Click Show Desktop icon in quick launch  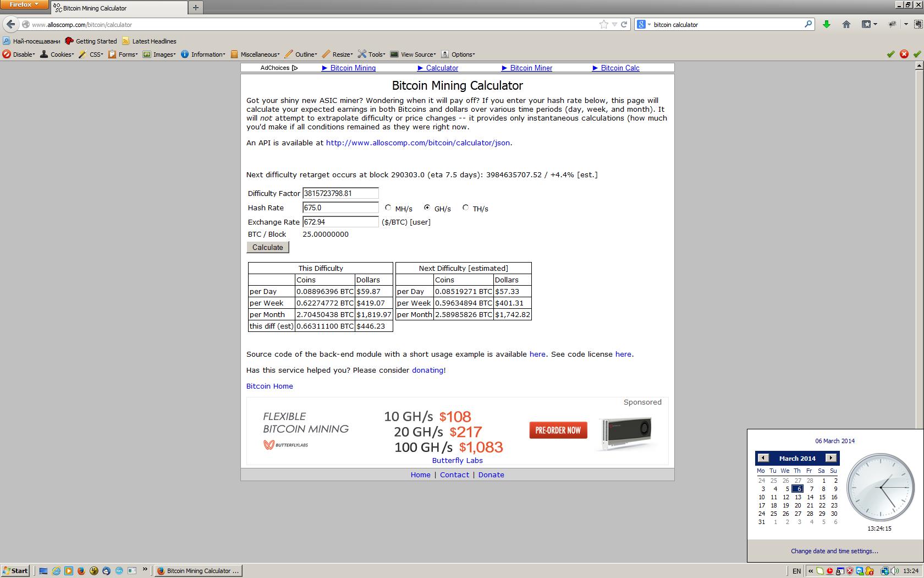pos(43,571)
